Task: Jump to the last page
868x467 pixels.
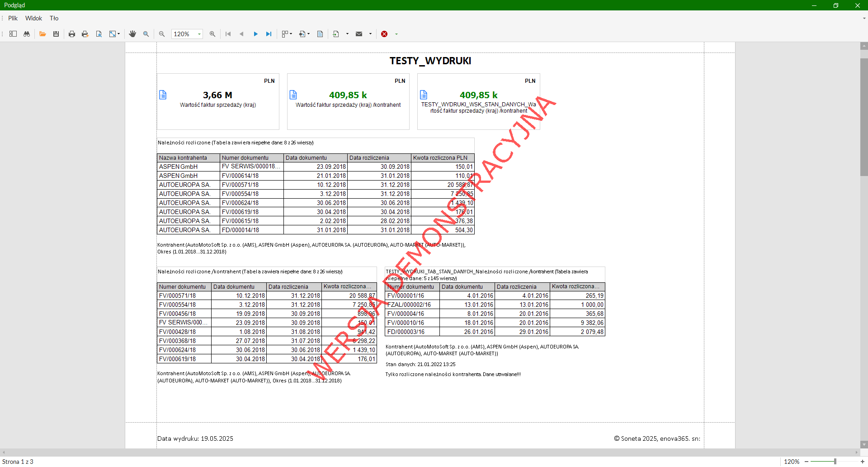Action: (x=269, y=34)
